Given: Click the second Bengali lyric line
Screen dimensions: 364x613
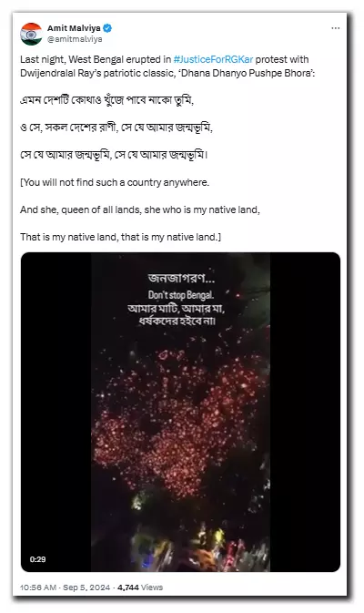Looking at the screenshot, I should (x=116, y=128).
